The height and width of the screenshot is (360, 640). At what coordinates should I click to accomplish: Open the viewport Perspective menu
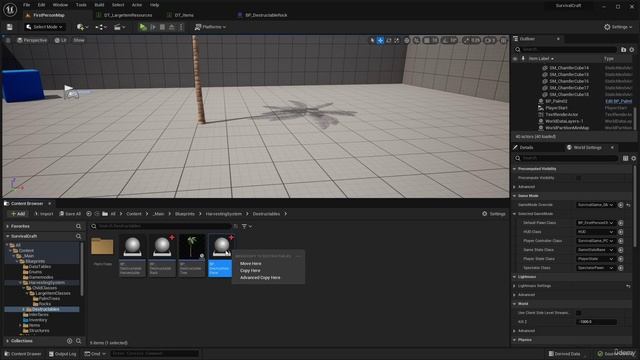click(x=32, y=40)
